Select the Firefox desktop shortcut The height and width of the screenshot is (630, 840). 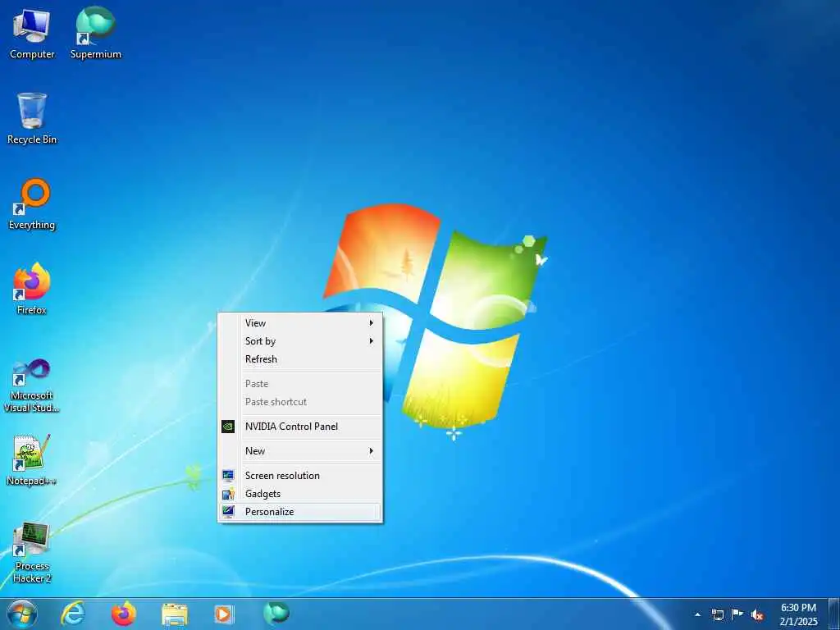32,289
